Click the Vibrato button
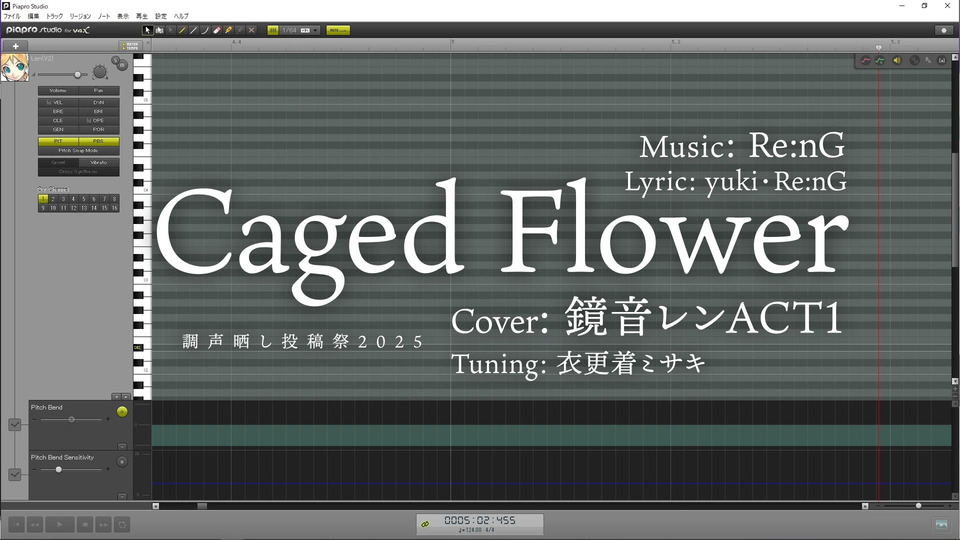The width and height of the screenshot is (960, 540). point(98,162)
